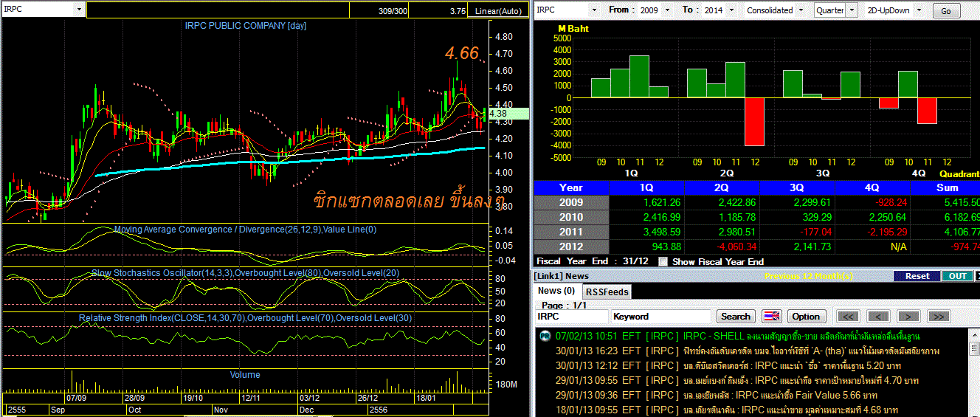Open the 29/01/13 09:55 news headline

tap(736, 380)
